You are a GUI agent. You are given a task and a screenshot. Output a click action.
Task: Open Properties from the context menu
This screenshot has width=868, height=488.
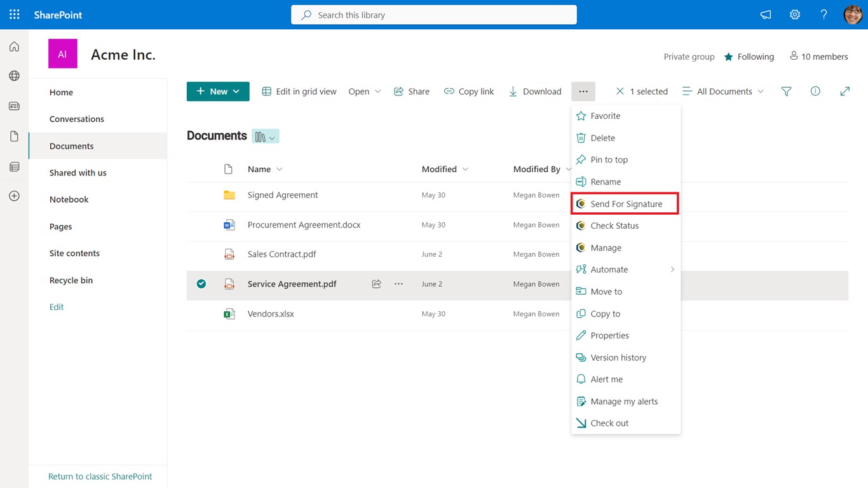coord(626,335)
